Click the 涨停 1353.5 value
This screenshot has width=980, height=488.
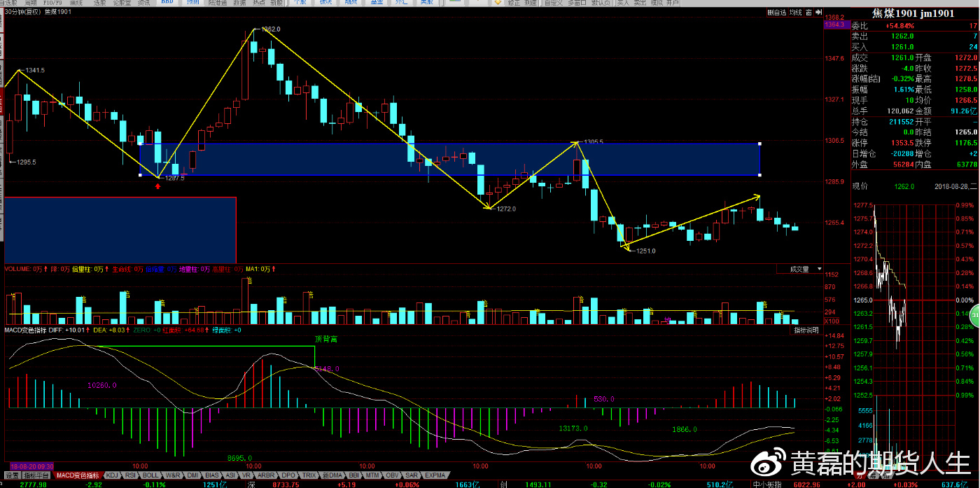pyautogui.click(x=902, y=143)
